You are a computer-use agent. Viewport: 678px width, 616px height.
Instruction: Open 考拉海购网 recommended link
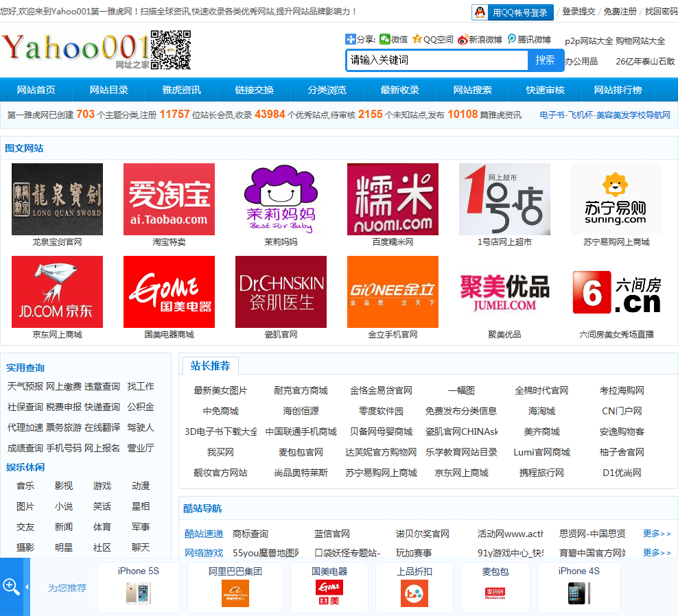[622, 391]
